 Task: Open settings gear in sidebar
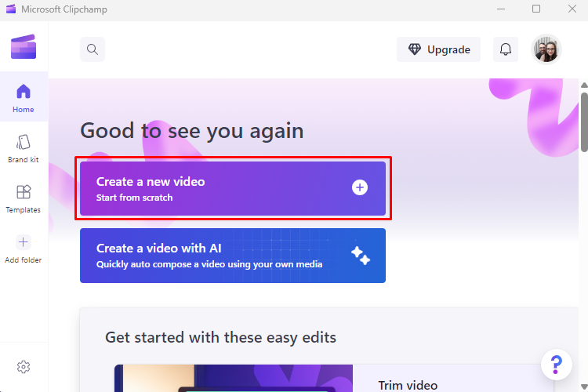24,367
